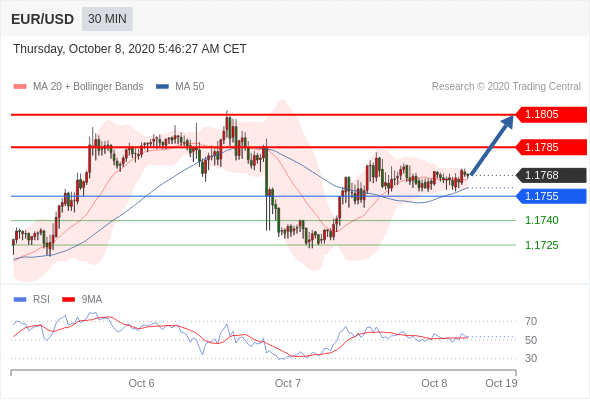The height and width of the screenshot is (400, 590).
Task: Click the red MA 20 Bollinger Bands swatch
Action: [20, 87]
